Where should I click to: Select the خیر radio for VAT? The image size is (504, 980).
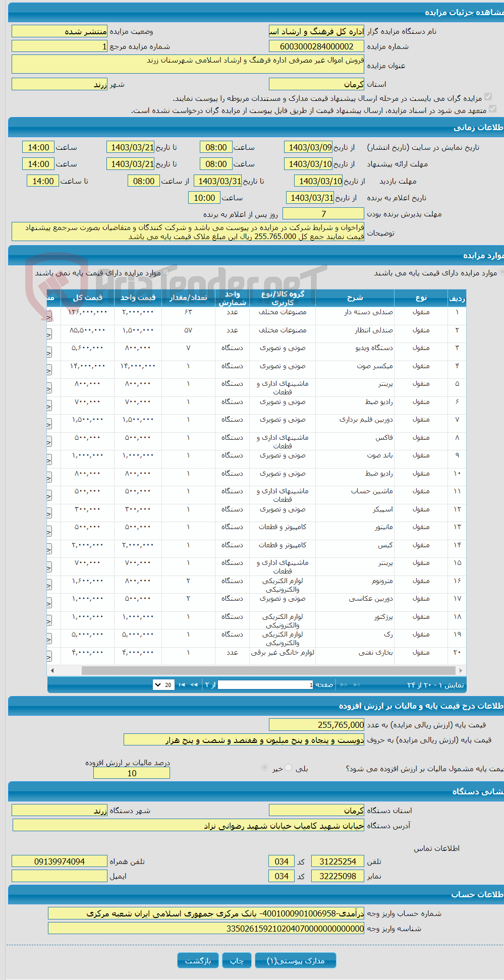click(x=264, y=768)
